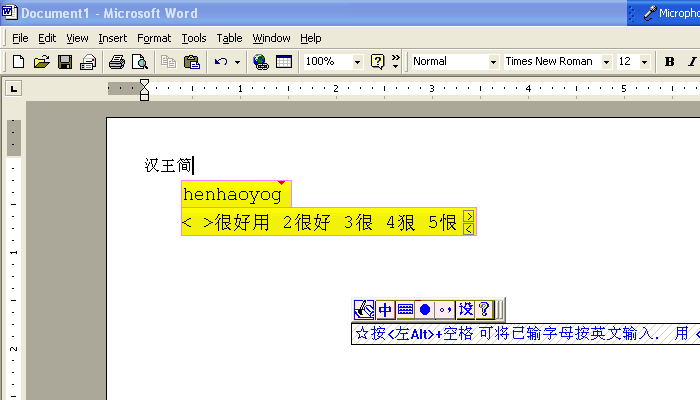Viewport: 700px width, 400px height.
Task: Toggle Italic formatting
Action: pos(692,62)
